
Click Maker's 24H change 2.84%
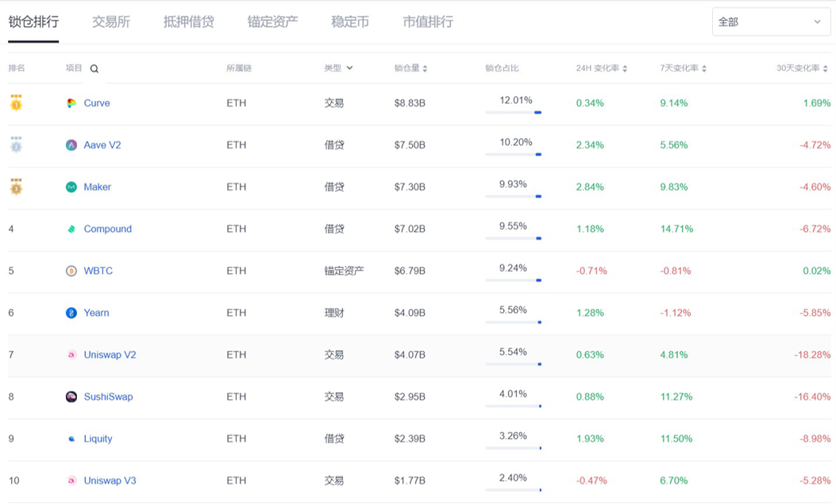click(x=590, y=187)
